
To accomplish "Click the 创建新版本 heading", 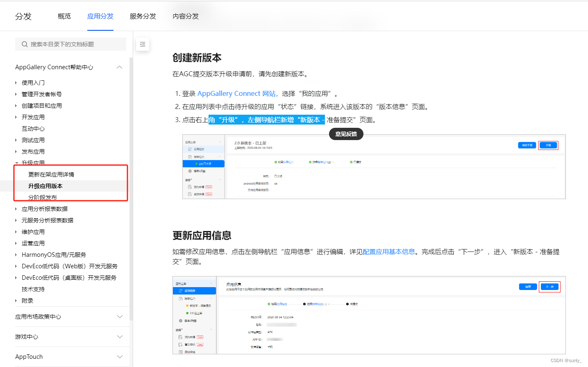I will coord(197,58).
